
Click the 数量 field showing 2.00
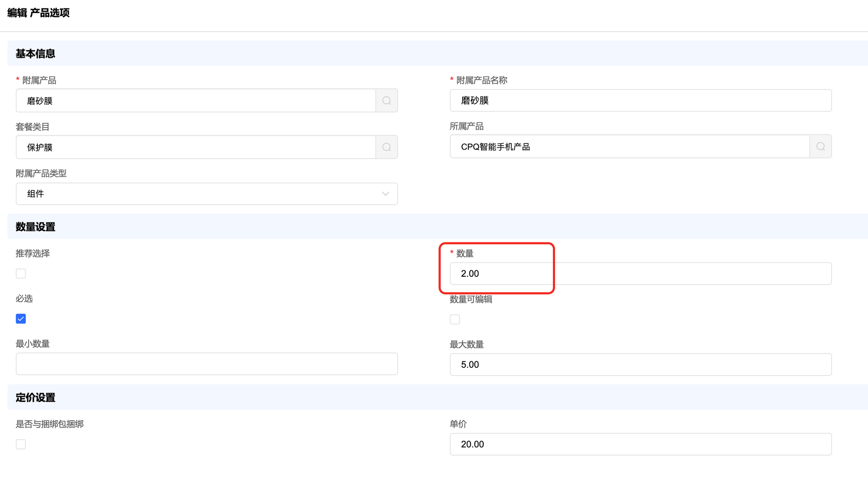[640, 274]
